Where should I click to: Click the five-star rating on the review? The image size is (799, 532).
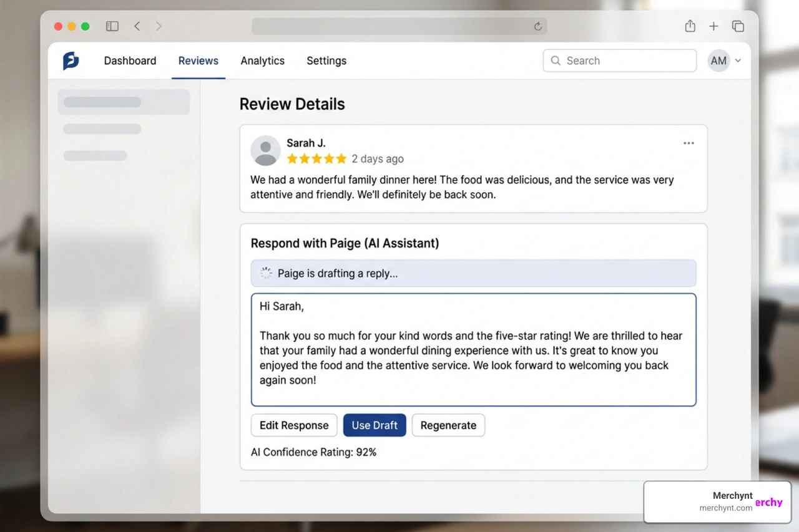click(316, 158)
